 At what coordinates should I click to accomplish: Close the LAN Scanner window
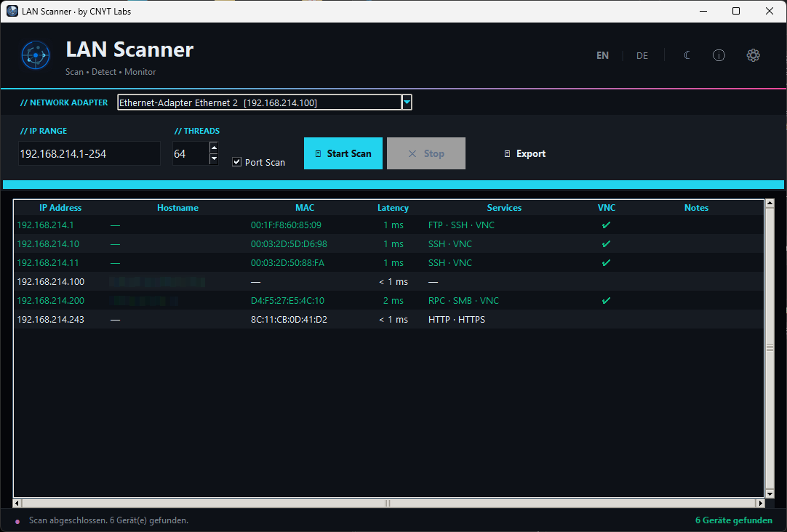tap(769, 11)
